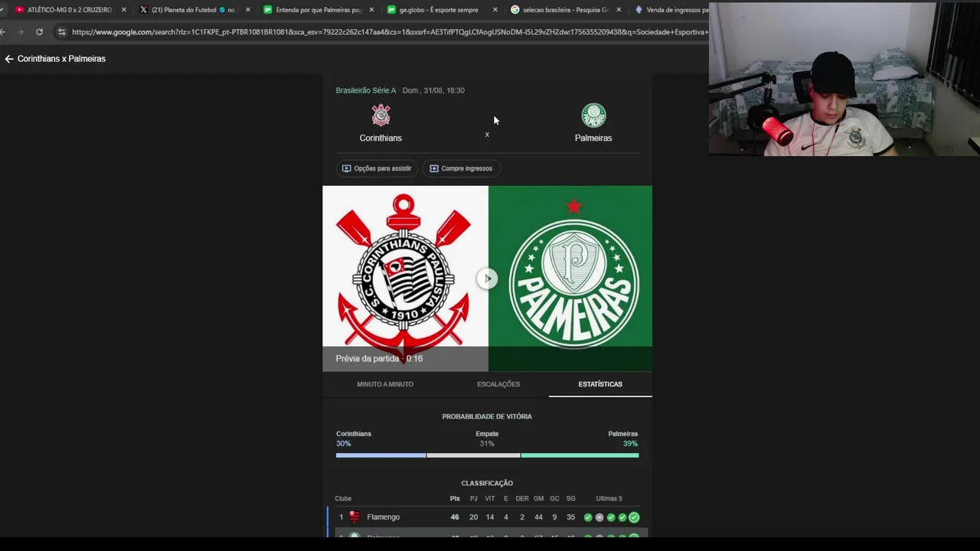Click Palmeiras 39% probability bar segment
The width and height of the screenshot is (980, 551).
[580, 455]
